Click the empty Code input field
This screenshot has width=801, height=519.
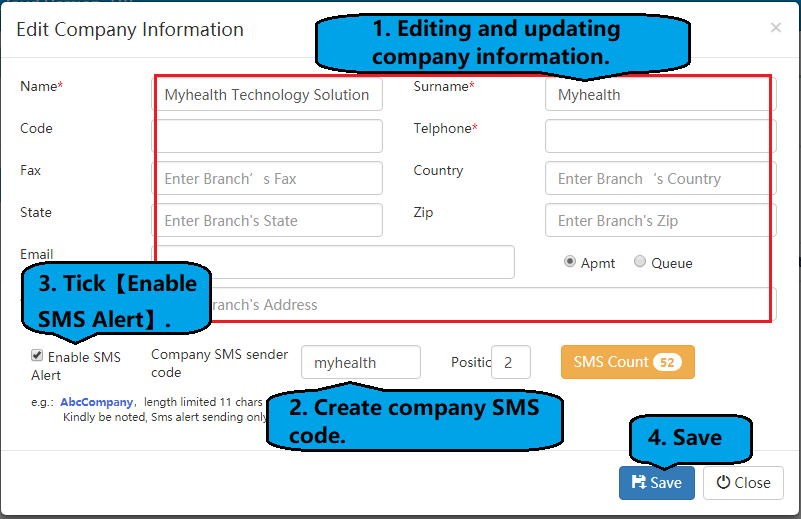click(266, 136)
